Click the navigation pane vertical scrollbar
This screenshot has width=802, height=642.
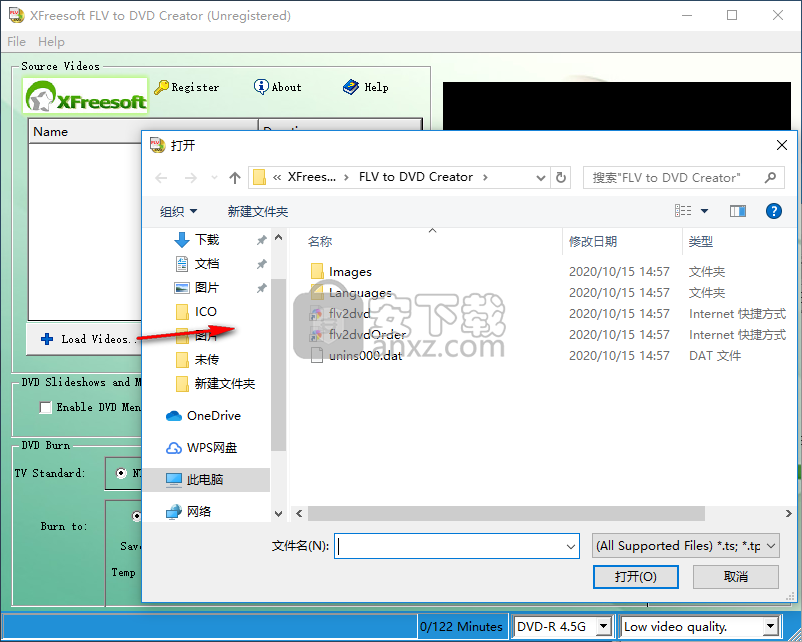(278, 365)
